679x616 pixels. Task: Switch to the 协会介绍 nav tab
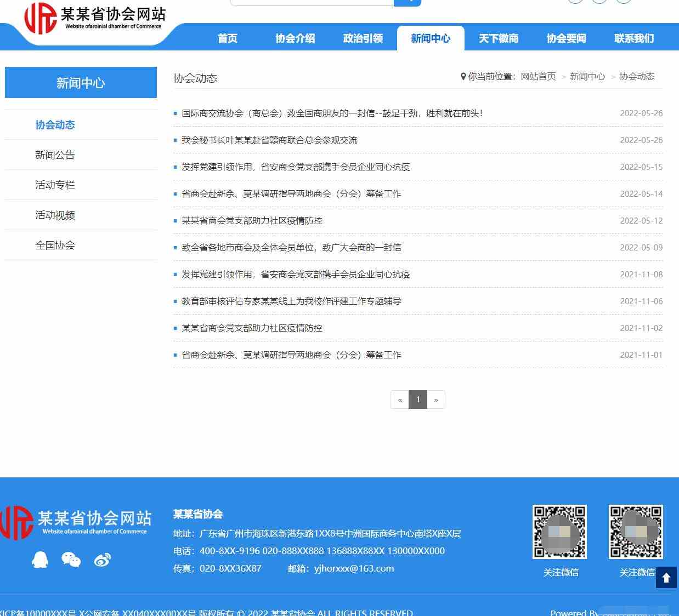pyautogui.click(x=295, y=38)
